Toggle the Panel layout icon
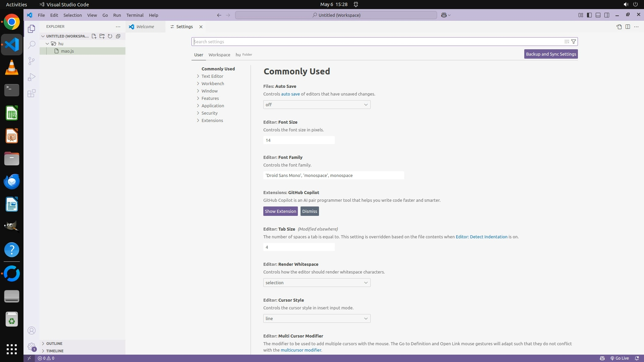 pos(598,15)
